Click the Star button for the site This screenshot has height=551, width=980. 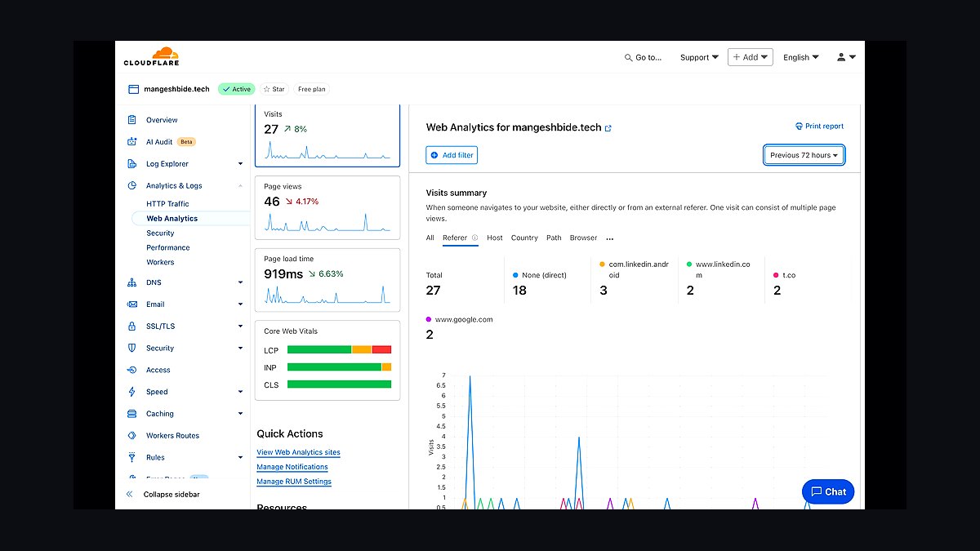pos(274,89)
